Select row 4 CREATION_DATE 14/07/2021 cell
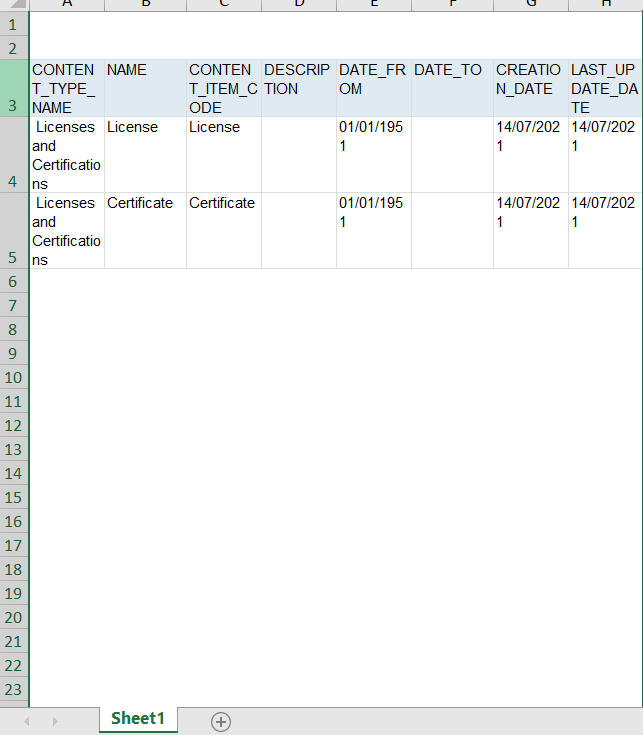Screen dimensions: 643x735 (531, 155)
